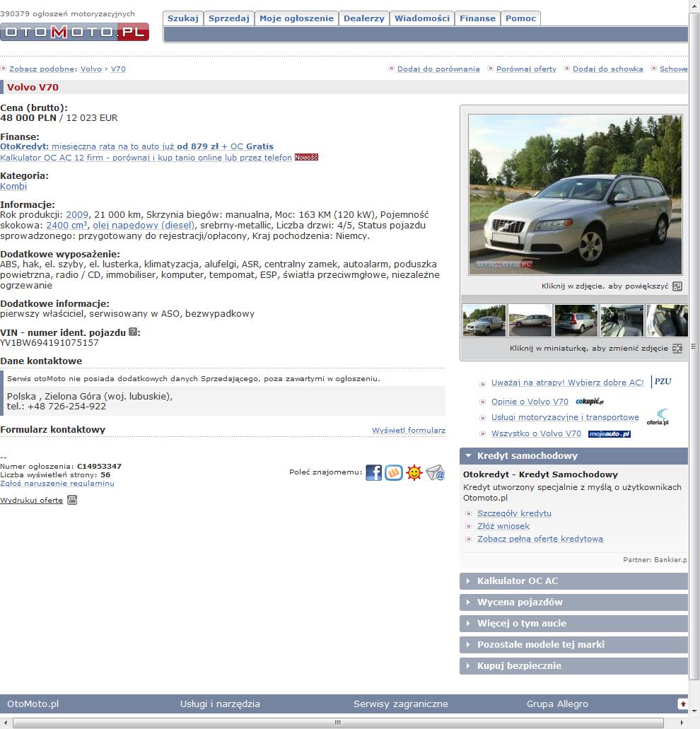The image size is (700, 729).
Task: Click the olej napędowy (diesel) link
Action: 144,226
